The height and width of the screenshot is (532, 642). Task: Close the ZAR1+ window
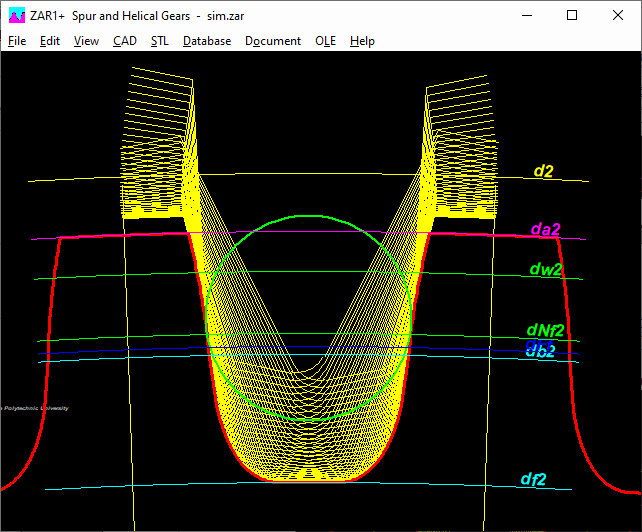point(618,15)
